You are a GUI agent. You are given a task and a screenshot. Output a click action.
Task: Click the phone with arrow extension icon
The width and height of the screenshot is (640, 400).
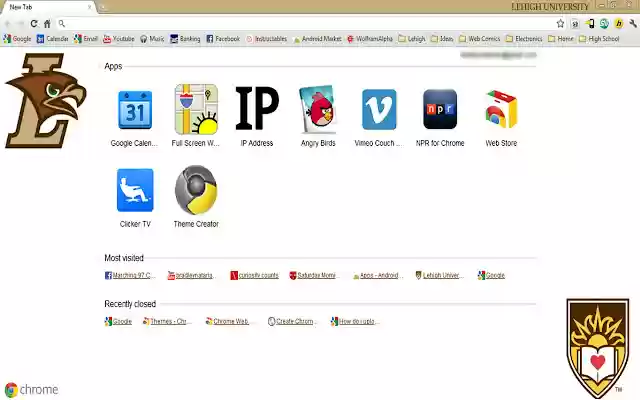coord(590,24)
